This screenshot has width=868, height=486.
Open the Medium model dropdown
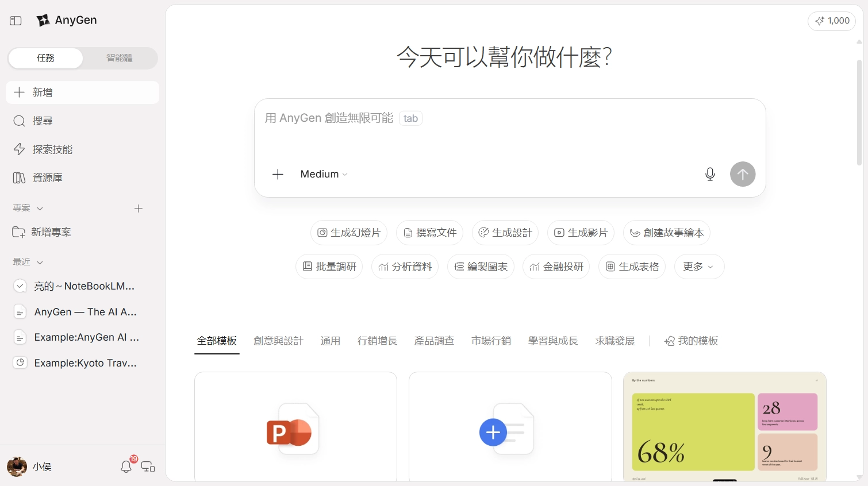point(324,174)
